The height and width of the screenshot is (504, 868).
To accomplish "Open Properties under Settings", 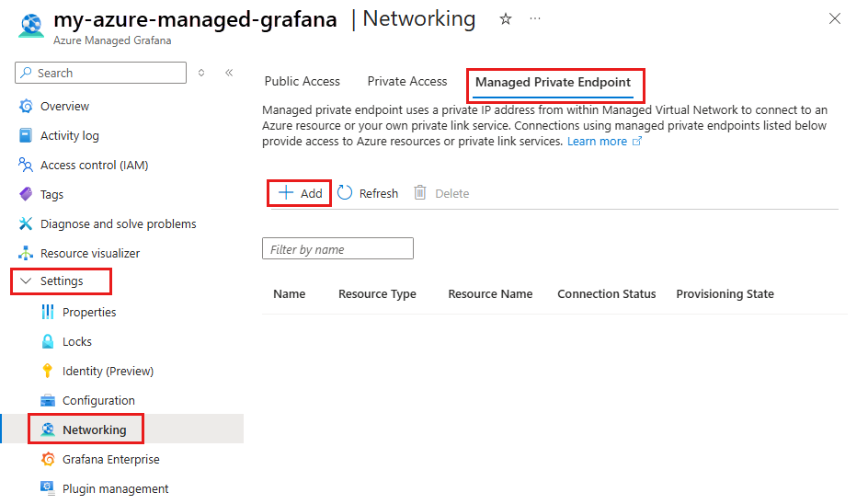I will (x=89, y=313).
